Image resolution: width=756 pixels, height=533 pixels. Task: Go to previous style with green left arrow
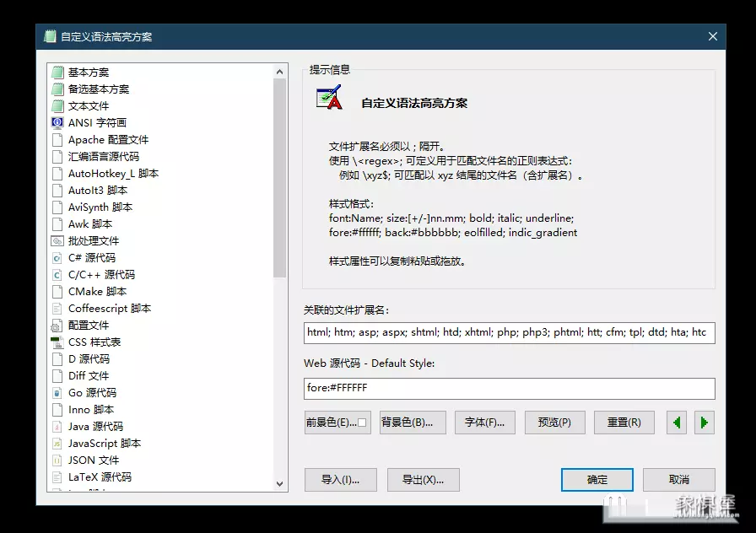pyautogui.click(x=677, y=423)
